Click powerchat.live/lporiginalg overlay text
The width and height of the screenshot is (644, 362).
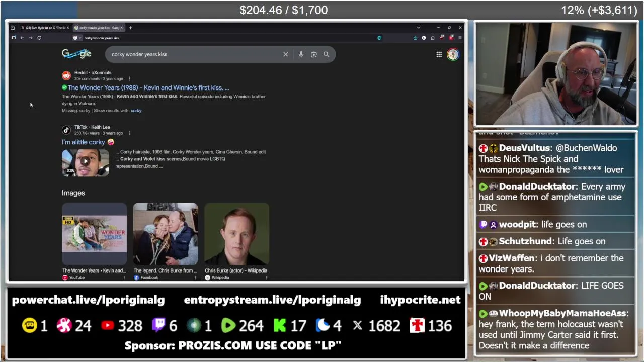[88, 300]
